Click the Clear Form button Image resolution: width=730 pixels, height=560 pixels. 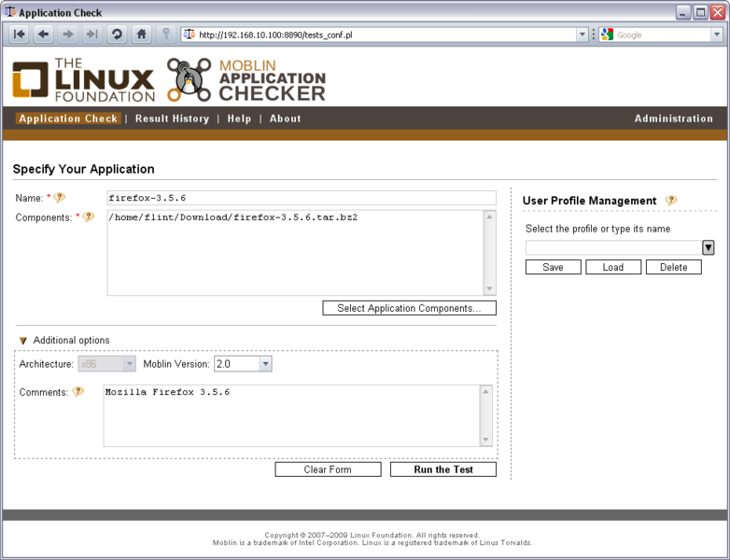click(x=328, y=469)
